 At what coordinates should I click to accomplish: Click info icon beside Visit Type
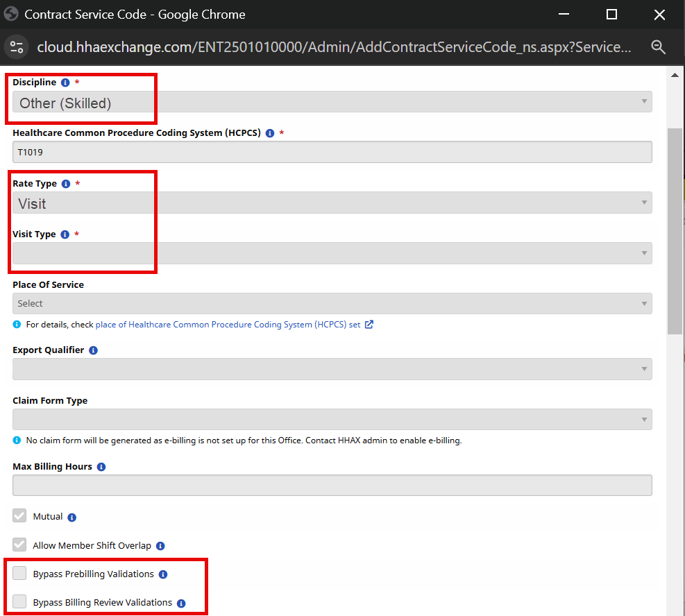[65, 234]
